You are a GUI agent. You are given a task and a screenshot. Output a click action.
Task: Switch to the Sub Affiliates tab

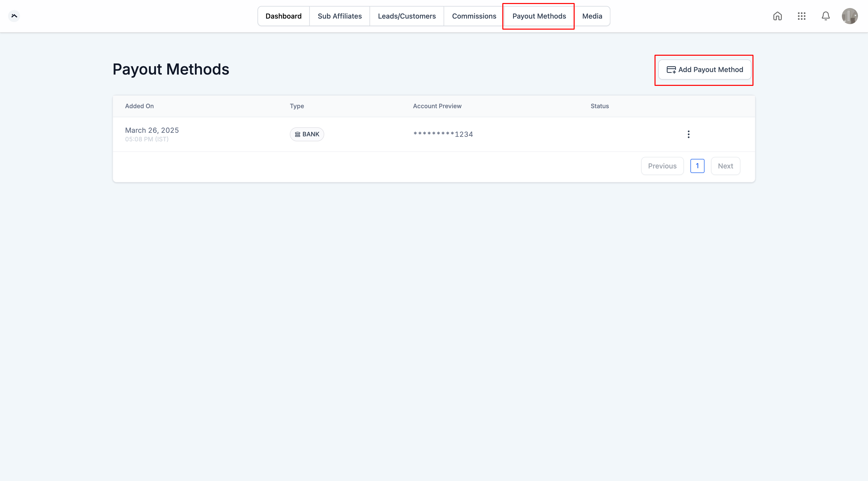pyautogui.click(x=339, y=16)
